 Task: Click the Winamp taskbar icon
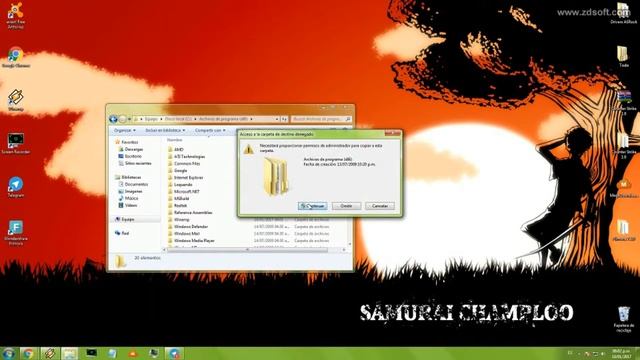tap(49, 353)
